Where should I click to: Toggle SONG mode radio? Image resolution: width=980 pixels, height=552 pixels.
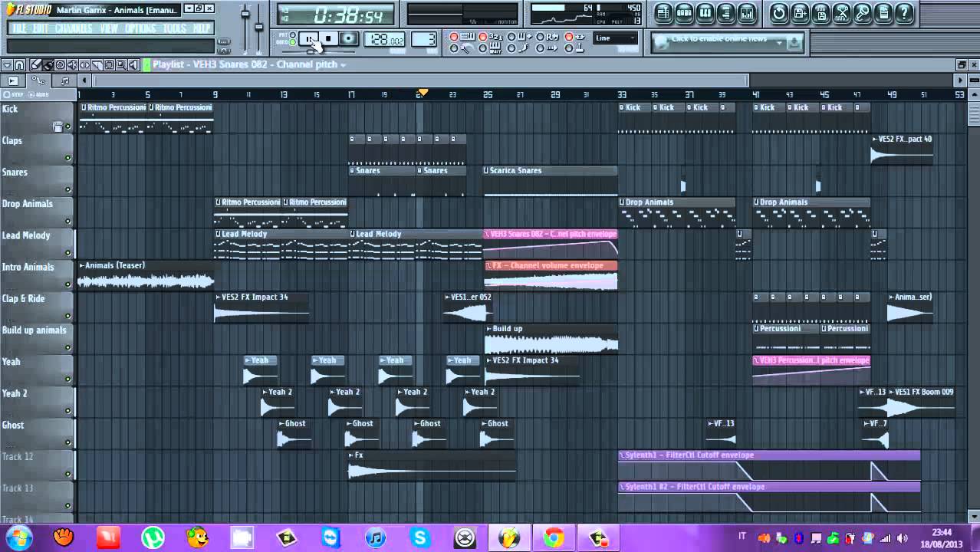tap(293, 43)
